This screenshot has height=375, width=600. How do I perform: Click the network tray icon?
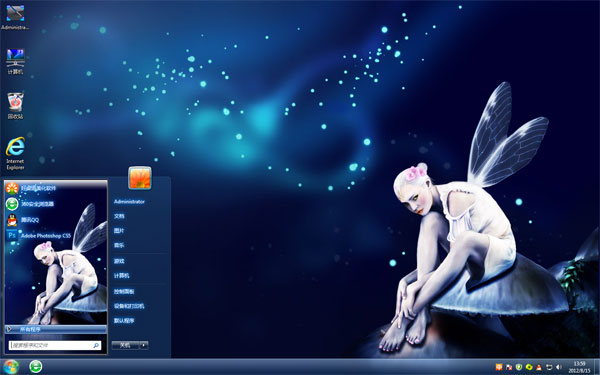pyautogui.click(x=549, y=367)
